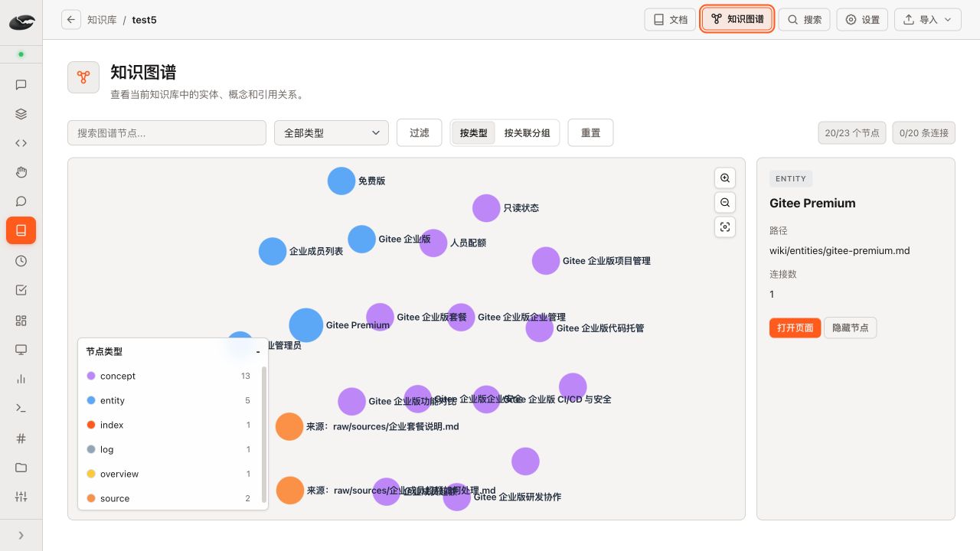Toggle the overview type in the legend

pos(168,474)
